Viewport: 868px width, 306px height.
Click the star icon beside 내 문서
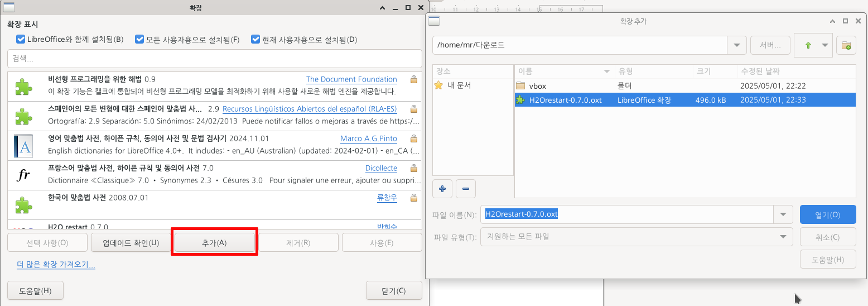click(438, 85)
